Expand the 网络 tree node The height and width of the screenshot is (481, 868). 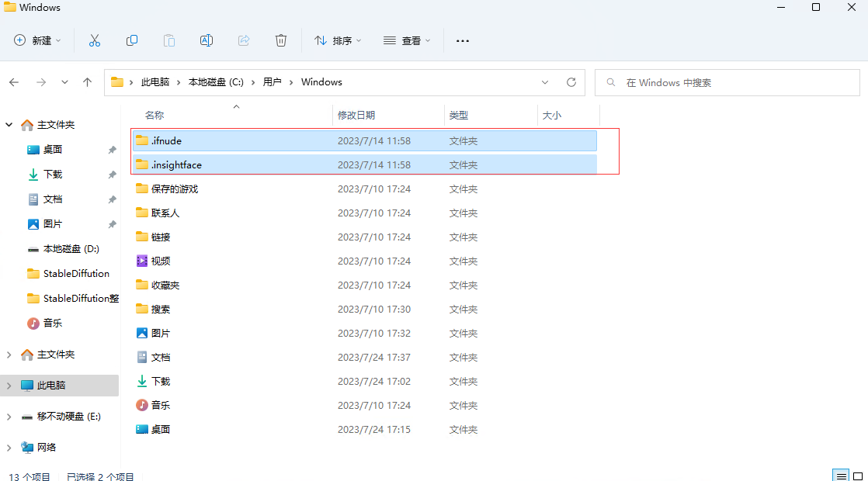pos(9,448)
